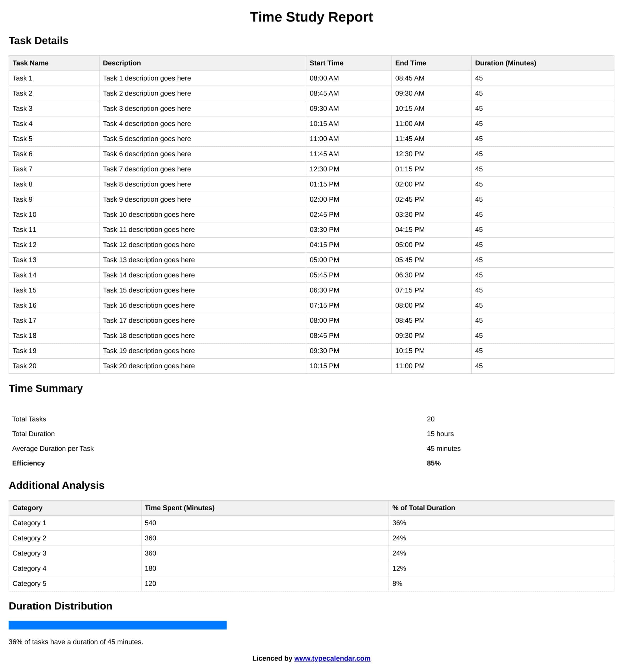Select Task 20 start time 10:15 PM
The width and height of the screenshot is (623, 672).
(x=324, y=366)
